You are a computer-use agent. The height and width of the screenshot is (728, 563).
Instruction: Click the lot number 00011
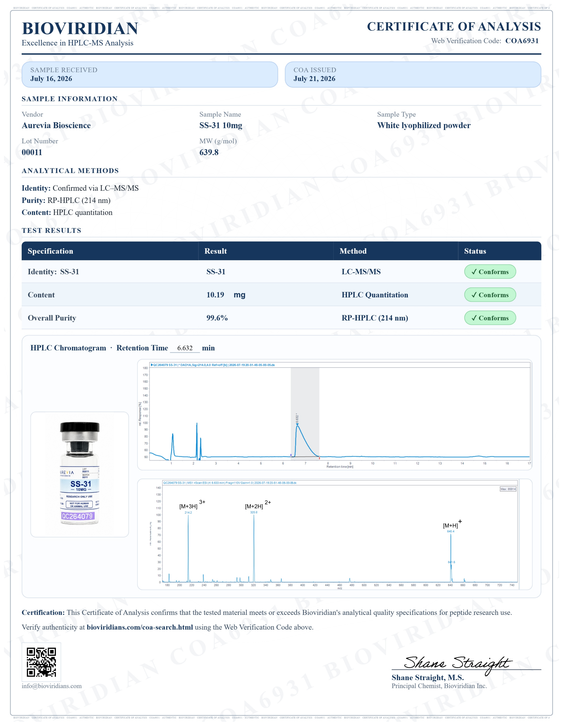(32, 152)
